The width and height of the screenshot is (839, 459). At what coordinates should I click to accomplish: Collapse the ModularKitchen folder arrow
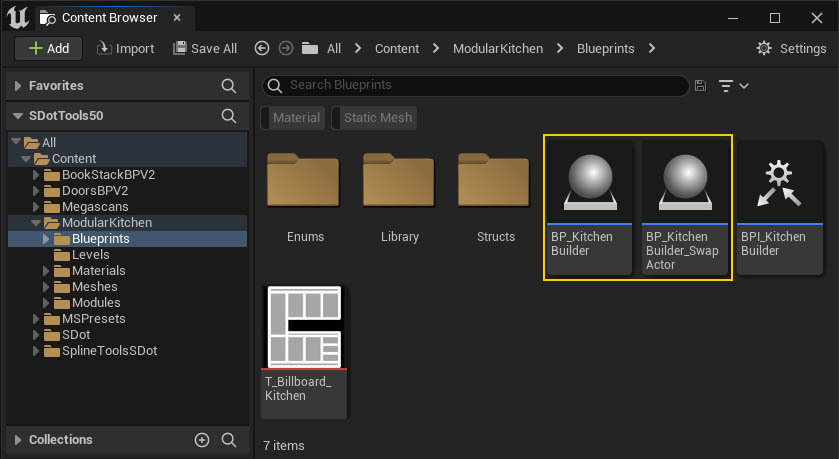point(36,223)
